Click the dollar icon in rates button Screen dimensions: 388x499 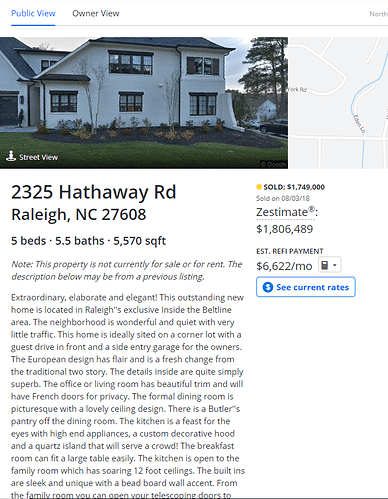click(268, 287)
